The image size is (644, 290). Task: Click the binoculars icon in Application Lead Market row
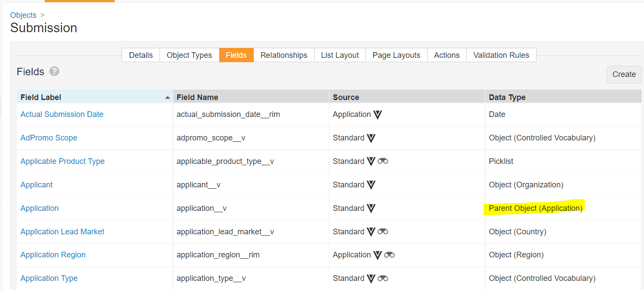pyautogui.click(x=383, y=232)
